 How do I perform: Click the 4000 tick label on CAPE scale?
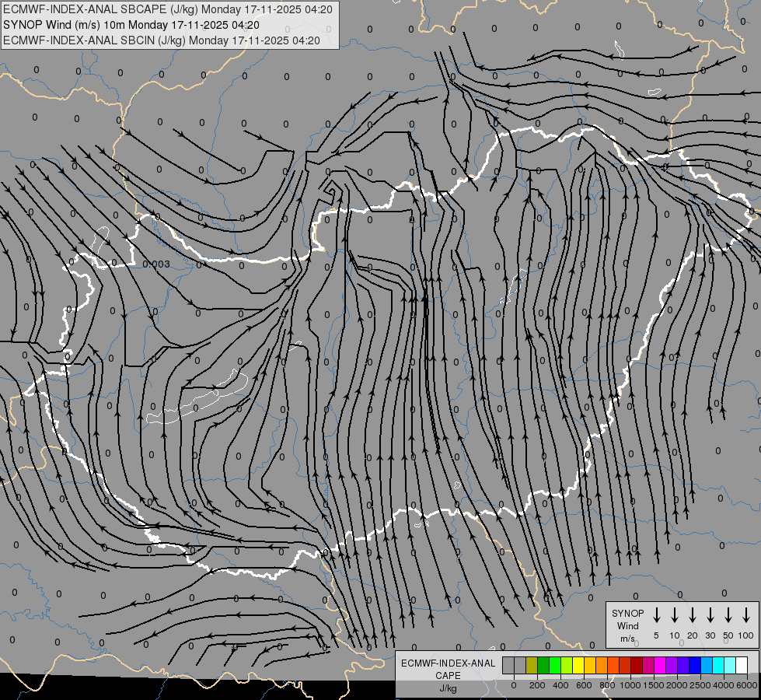[x=724, y=685]
